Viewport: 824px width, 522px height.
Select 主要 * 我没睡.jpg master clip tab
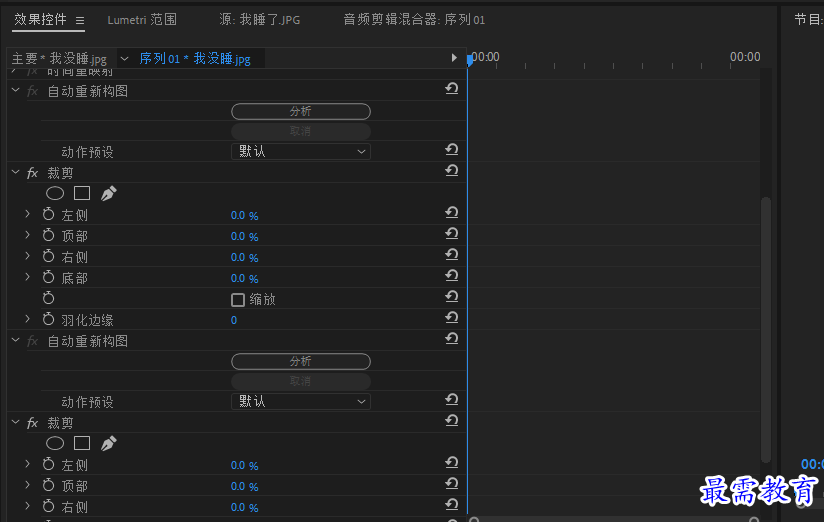[x=59, y=58]
